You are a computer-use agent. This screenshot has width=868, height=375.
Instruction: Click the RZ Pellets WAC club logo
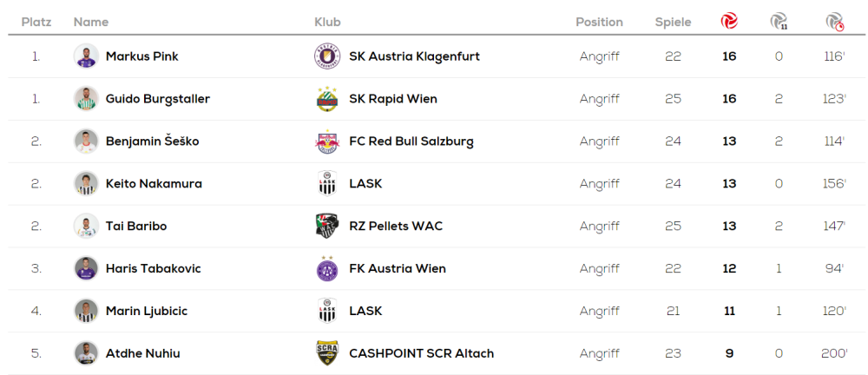[x=326, y=227]
